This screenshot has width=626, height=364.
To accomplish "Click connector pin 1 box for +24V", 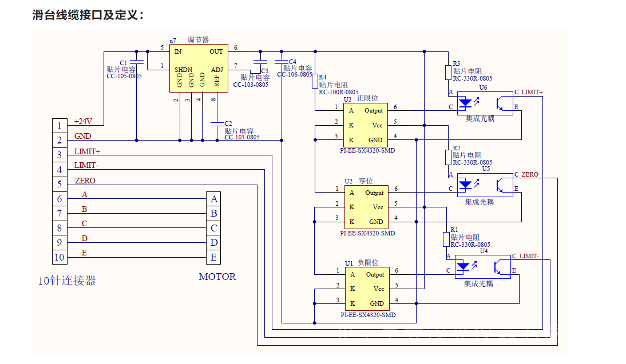I will (x=59, y=125).
